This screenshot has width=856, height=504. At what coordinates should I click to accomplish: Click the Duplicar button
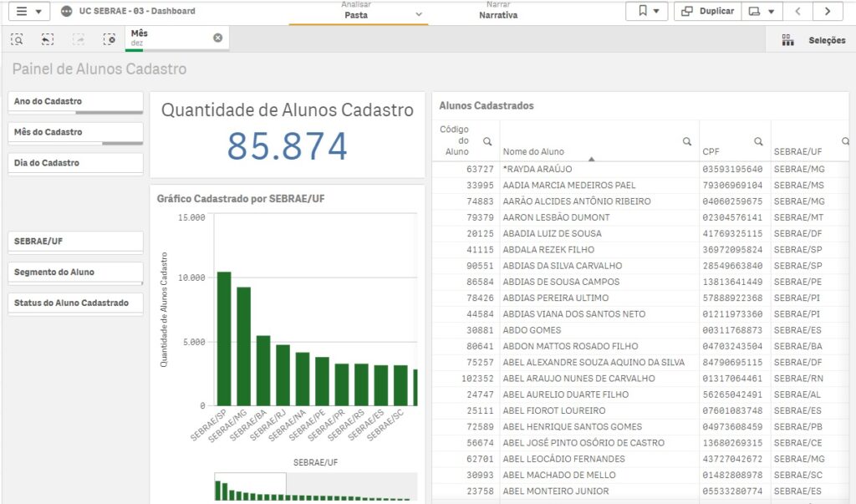(x=707, y=11)
